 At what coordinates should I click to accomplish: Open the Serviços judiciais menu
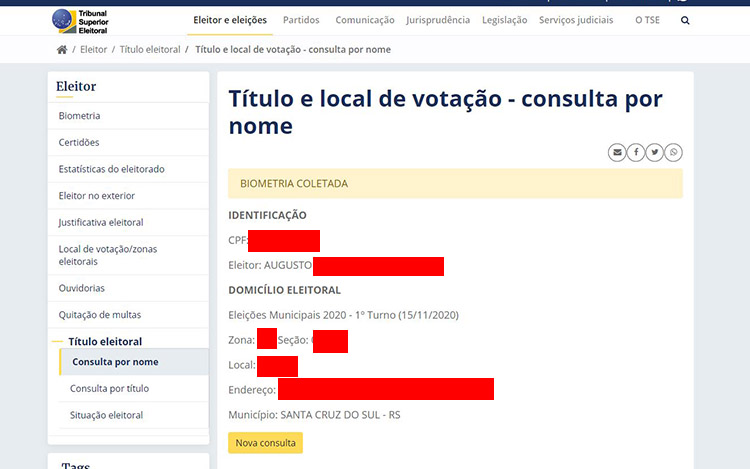coord(576,20)
